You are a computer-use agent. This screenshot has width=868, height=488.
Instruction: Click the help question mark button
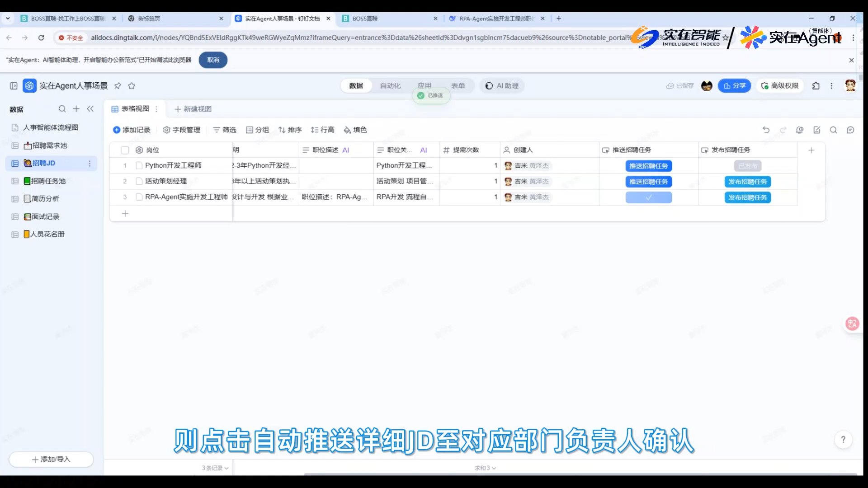(843, 439)
